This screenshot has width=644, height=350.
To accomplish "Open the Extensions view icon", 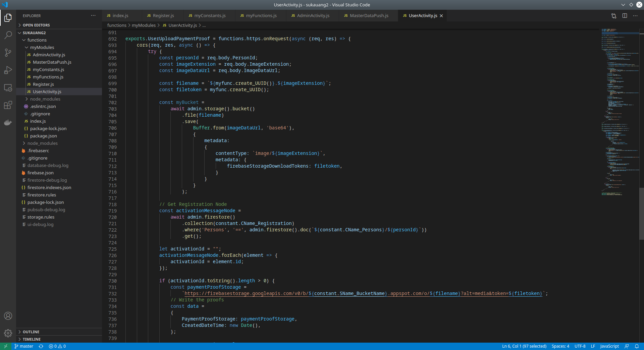I will click(x=8, y=105).
